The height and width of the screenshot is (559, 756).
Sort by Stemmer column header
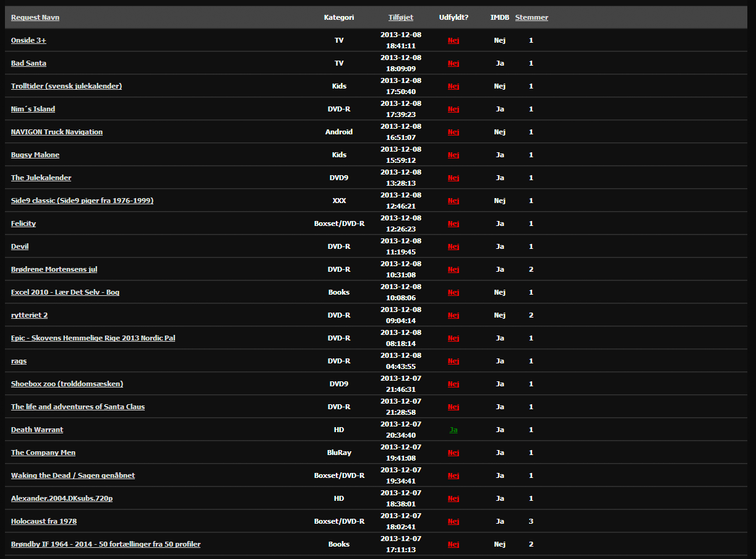[531, 17]
